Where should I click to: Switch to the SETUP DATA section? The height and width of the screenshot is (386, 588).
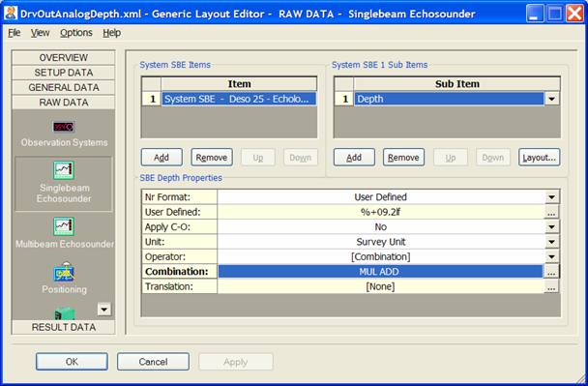pos(64,73)
